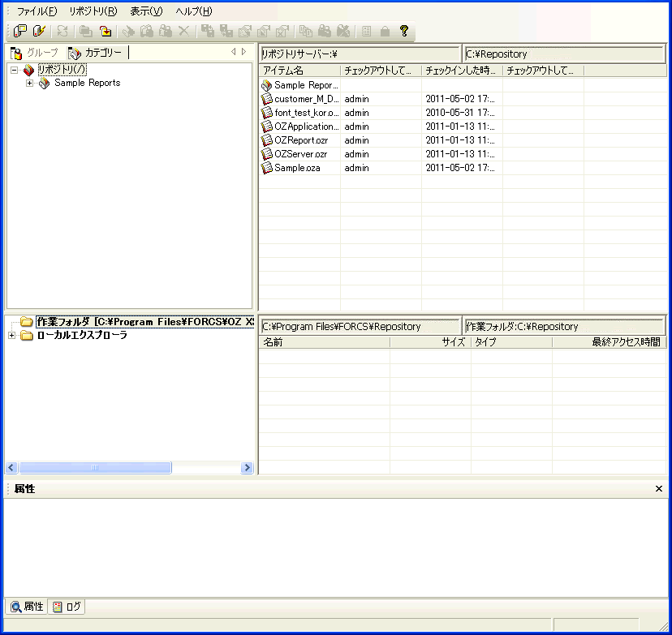Select the 作業フォルダ tree item
672x635 pixels.
144,322
